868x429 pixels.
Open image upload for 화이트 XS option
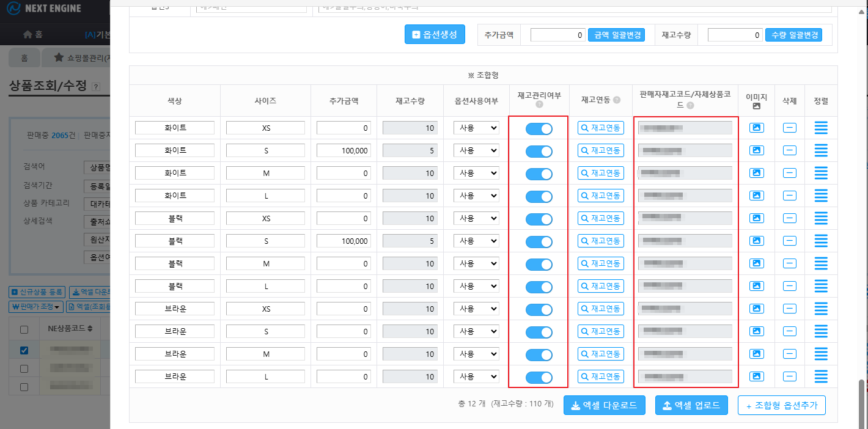tap(757, 128)
